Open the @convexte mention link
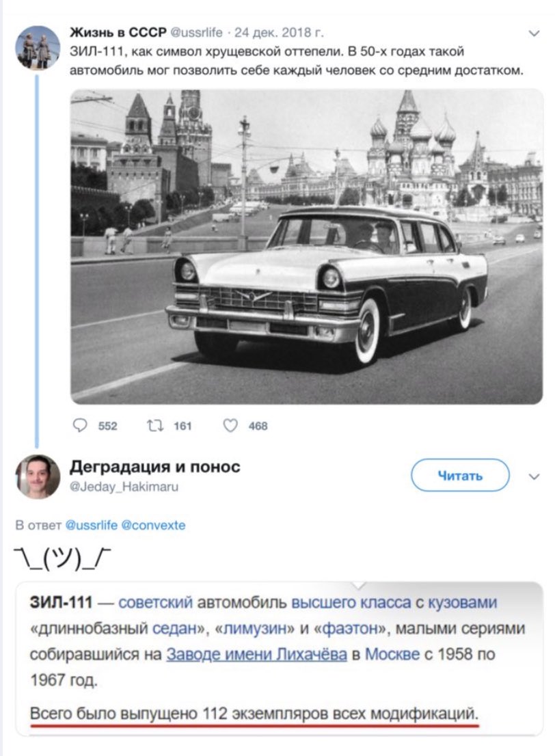 point(153,526)
